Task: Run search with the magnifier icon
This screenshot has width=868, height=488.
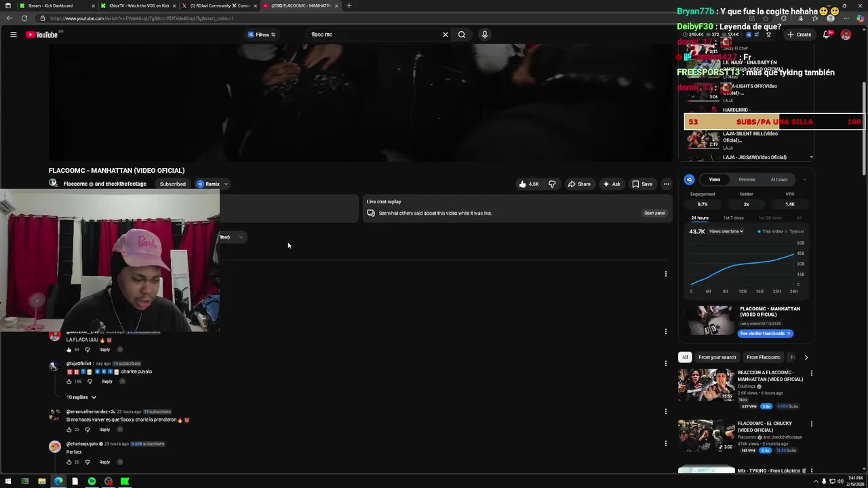Action: [x=462, y=35]
